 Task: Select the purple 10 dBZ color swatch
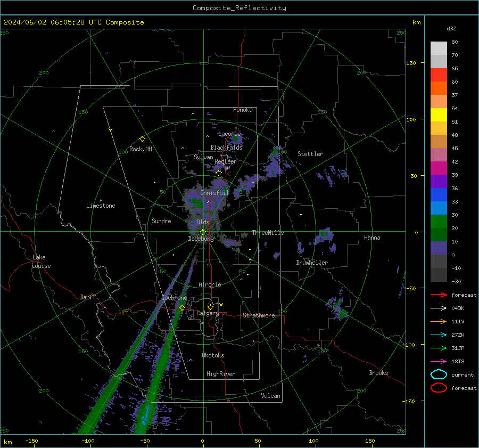[x=439, y=248]
